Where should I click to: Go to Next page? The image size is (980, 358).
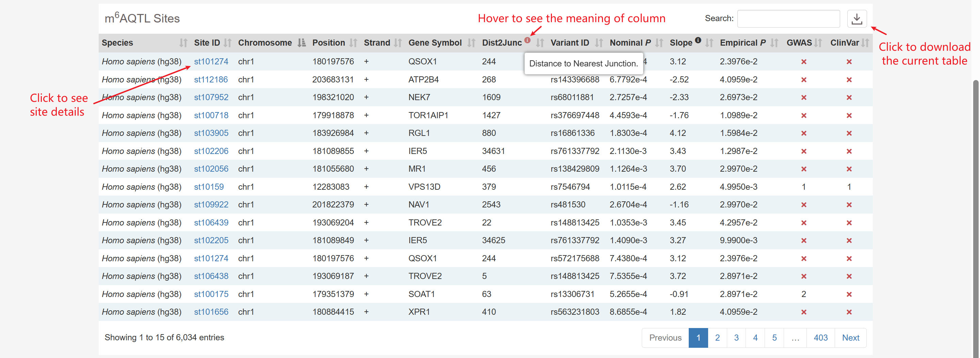(x=850, y=338)
